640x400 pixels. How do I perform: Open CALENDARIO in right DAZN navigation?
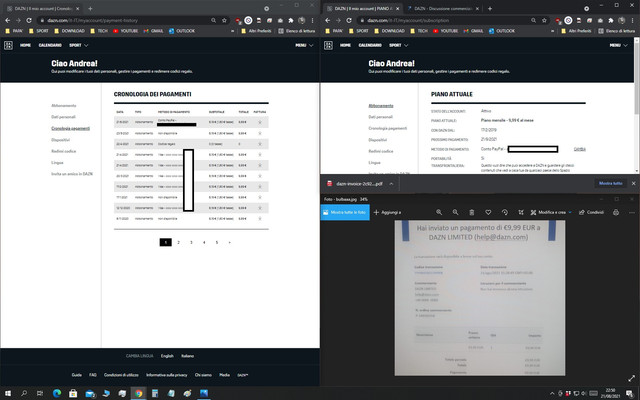point(370,45)
